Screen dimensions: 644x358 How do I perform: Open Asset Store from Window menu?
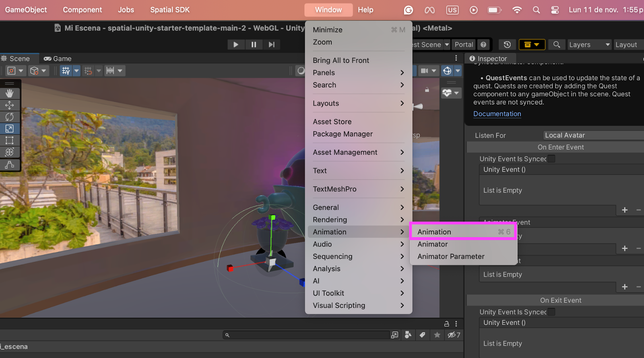click(x=359, y=122)
